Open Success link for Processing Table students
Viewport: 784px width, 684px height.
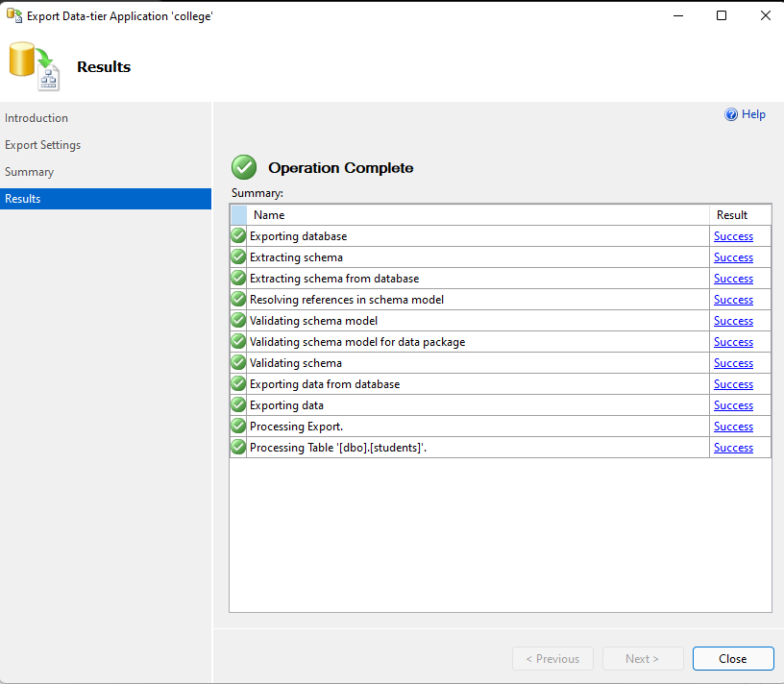733,448
